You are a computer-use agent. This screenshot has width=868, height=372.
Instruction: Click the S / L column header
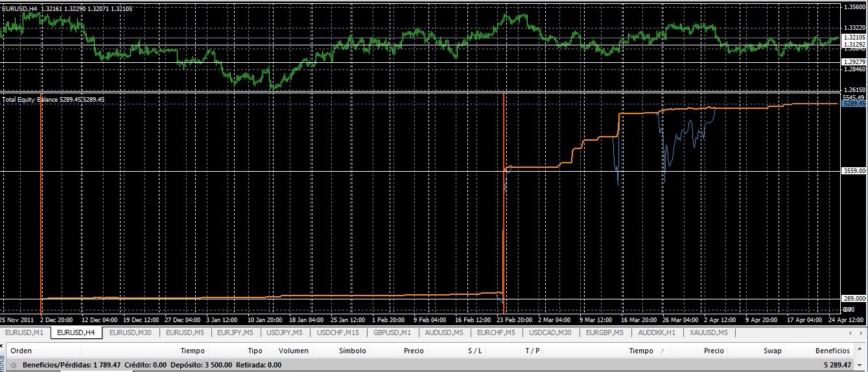tap(475, 351)
